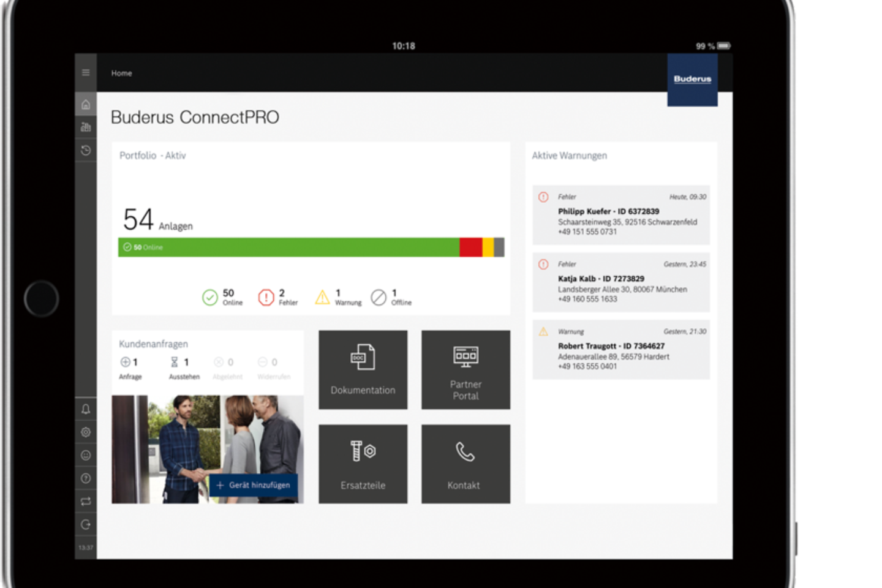Open Philipp Kuefer ID 6372839 alert
The width and height of the screenshot is (882, 588).
click(x=621, y=215)
